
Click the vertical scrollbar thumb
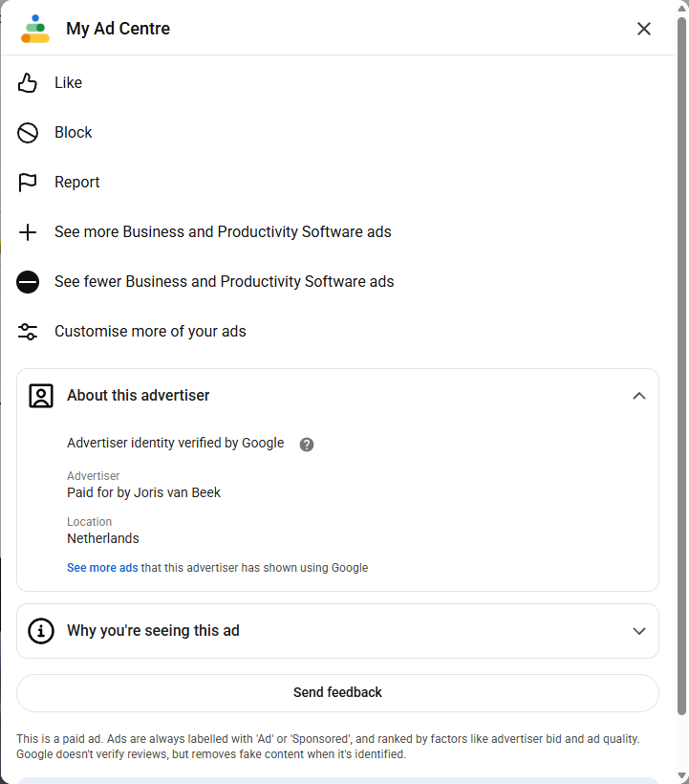pyautogui.click(x=681, y=366)
